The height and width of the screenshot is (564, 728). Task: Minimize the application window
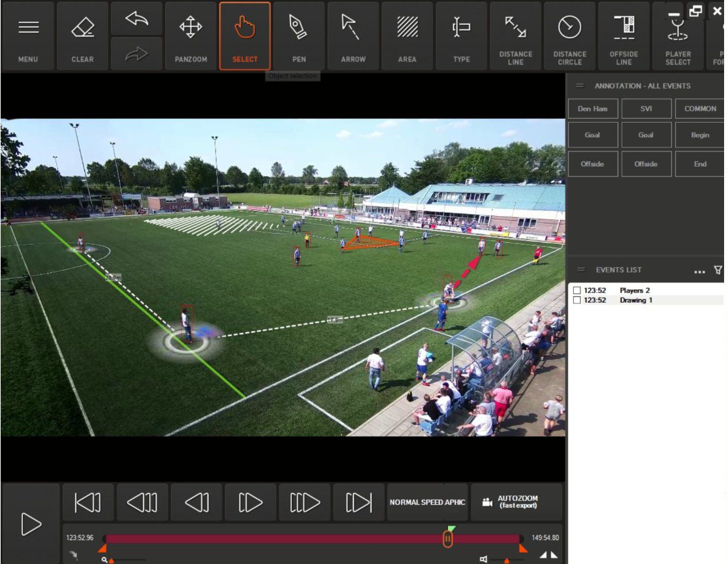(674, 14)
